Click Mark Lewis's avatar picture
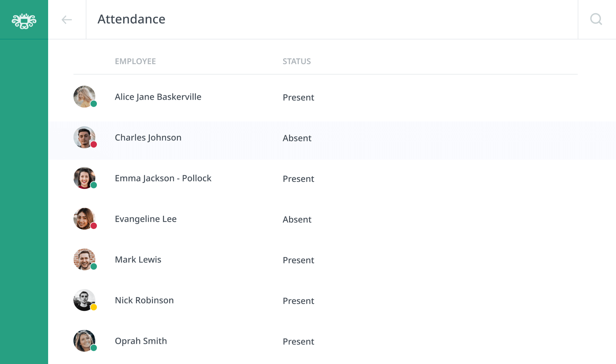The width and height of the screenshot is (616, 364). pos(84,259)
